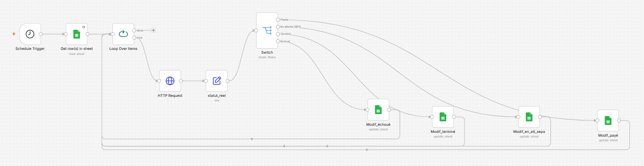
Task: Click the 'statut_reel' label
Action: [217, 96]
